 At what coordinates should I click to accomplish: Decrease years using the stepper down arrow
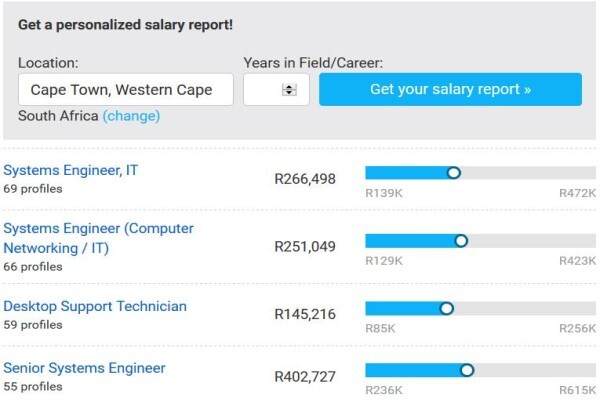pyautogui.click(x=289, y=93)
